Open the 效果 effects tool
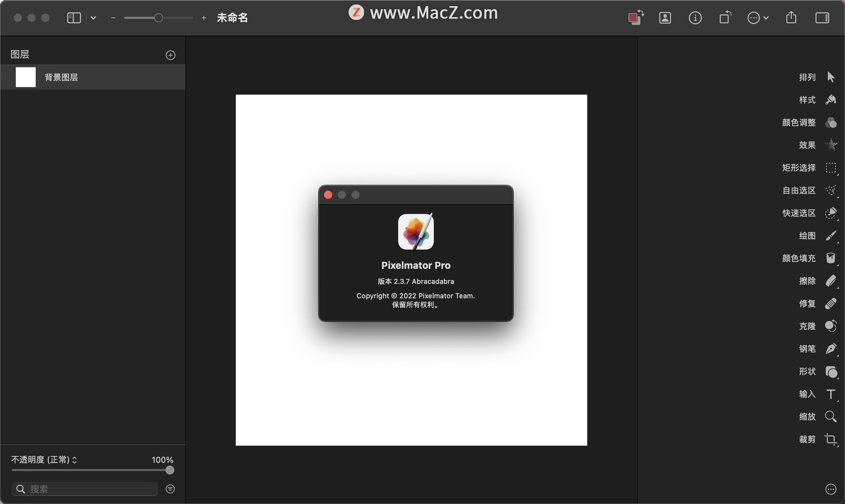This screenshot has height=504, width=845. (x=830, y=145)
